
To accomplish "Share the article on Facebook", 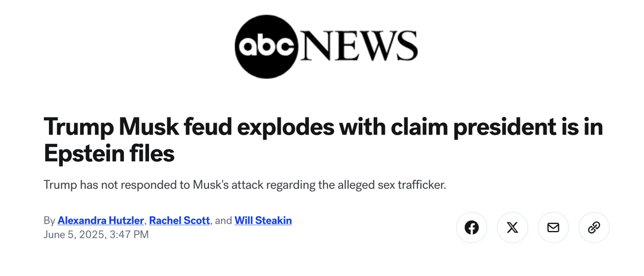I will coord(472,228).
